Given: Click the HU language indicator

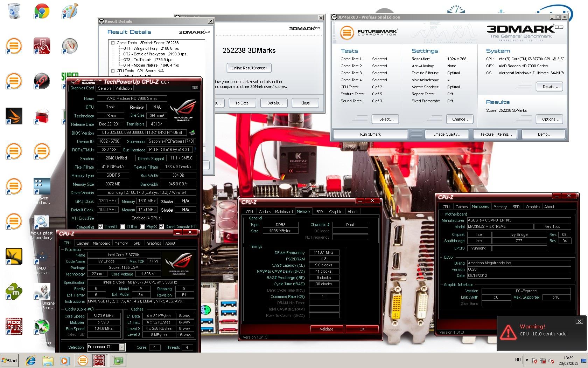Looking at the screenshot, I should (518, 360).
